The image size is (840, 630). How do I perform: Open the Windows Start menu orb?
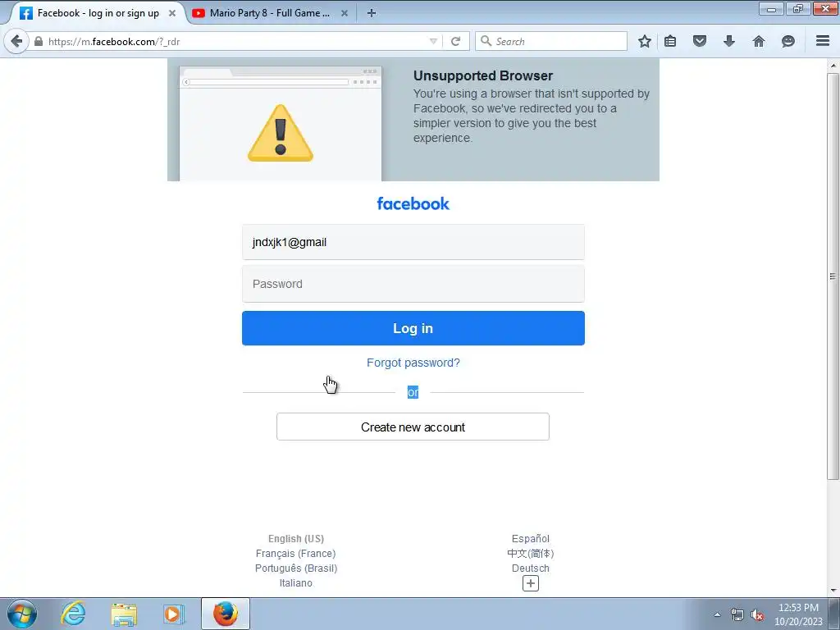click(x=22, y=614)
